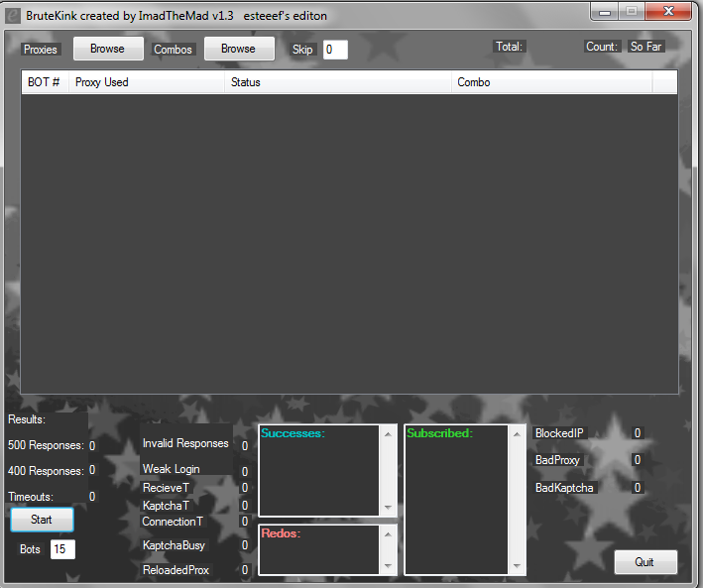Click the Proxies label
This screenshot has height=588, width=703.
point(41,50)
